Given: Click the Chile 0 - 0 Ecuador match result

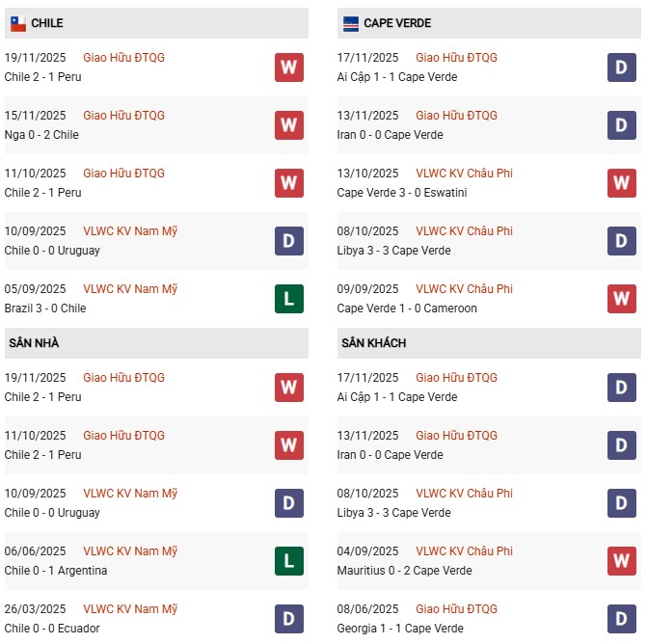Looking at the screenshot, I should point(52,629).
